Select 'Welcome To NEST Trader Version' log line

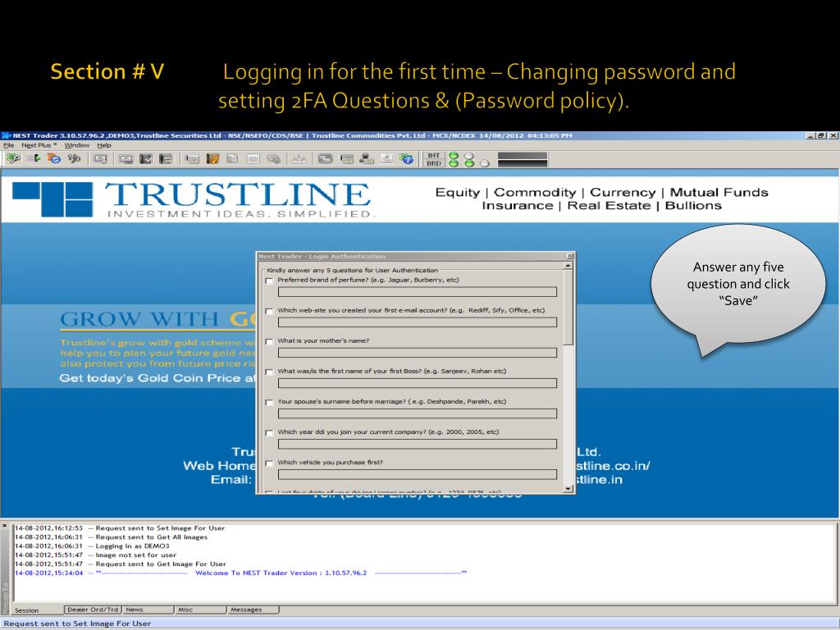[241, 573]
